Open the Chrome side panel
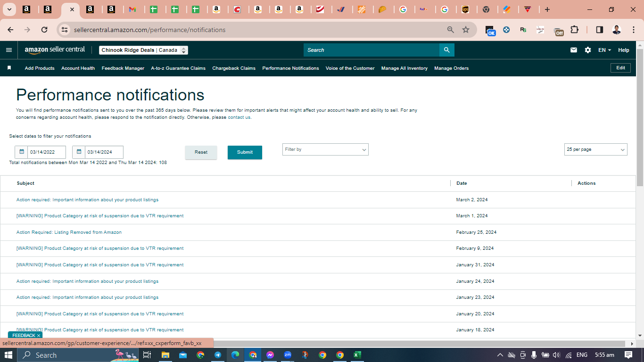 [600, 30]
